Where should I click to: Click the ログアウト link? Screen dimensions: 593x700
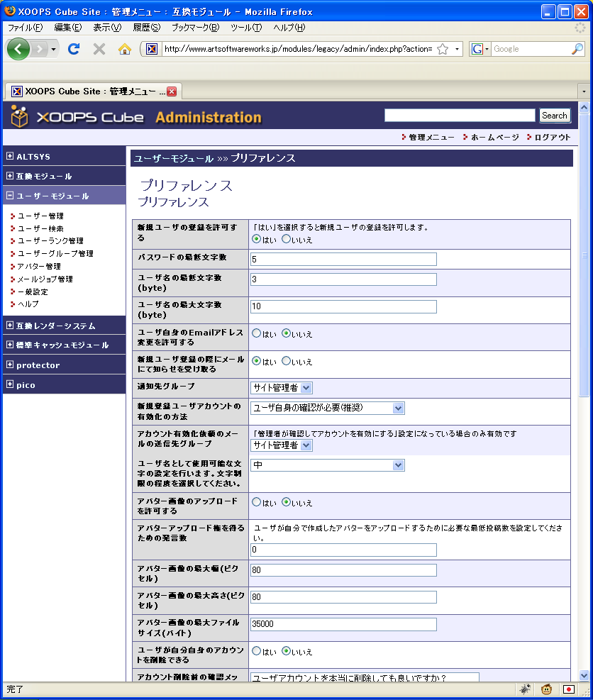click(553, 137)
